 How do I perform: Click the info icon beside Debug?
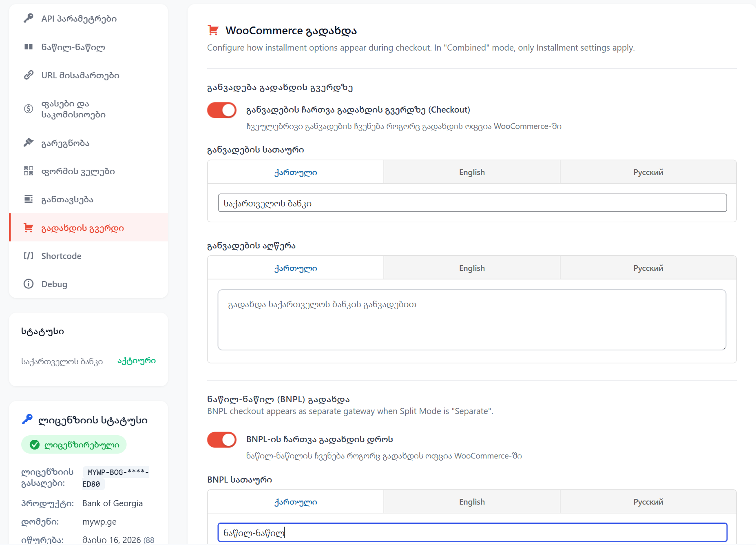click(x=28, y=284)
